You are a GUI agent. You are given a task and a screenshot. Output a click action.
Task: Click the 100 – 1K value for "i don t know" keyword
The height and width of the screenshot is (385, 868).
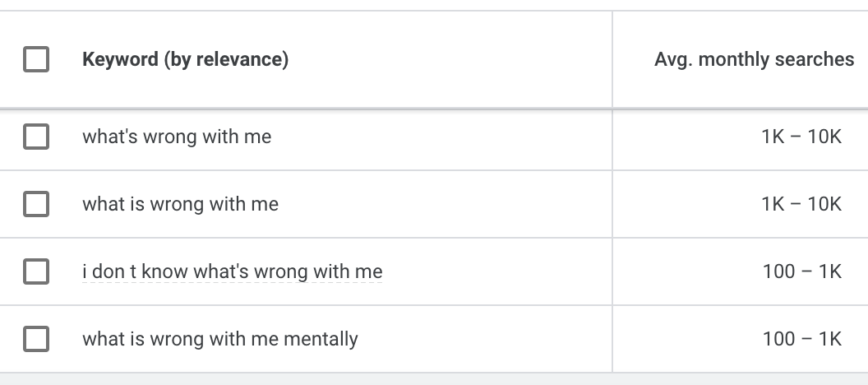[x=801, y=271]
